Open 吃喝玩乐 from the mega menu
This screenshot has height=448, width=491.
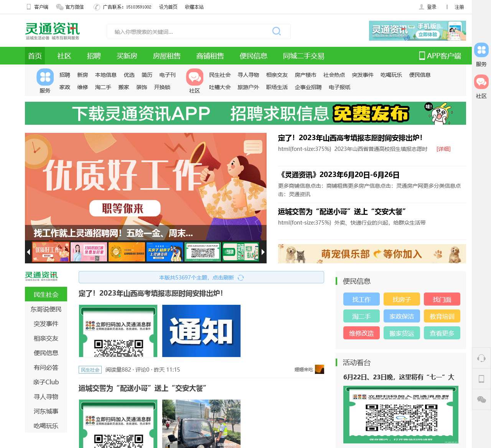[392, 75]
